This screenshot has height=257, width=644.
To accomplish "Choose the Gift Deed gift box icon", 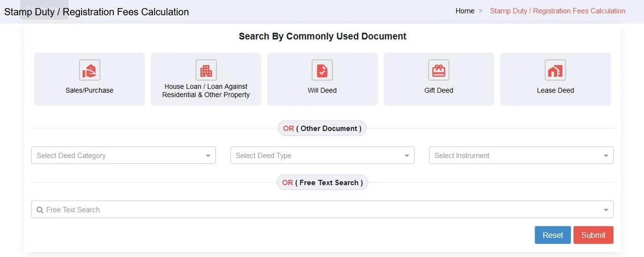I will [438, 70].
